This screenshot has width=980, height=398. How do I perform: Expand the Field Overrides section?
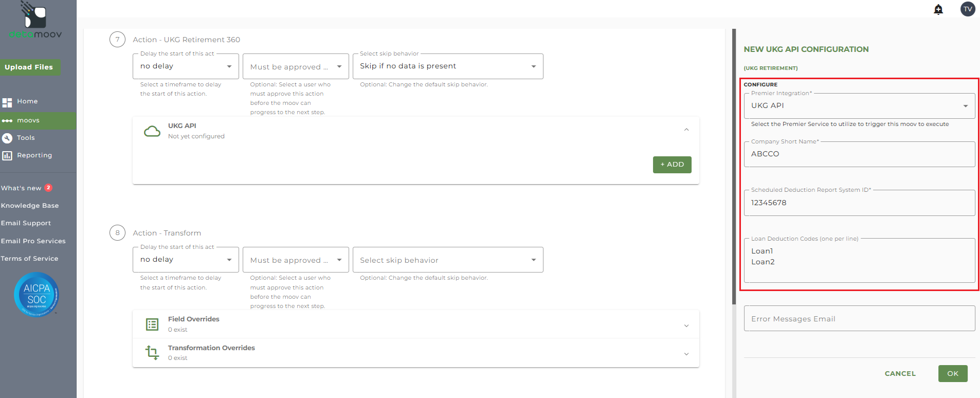coord(686,325)
